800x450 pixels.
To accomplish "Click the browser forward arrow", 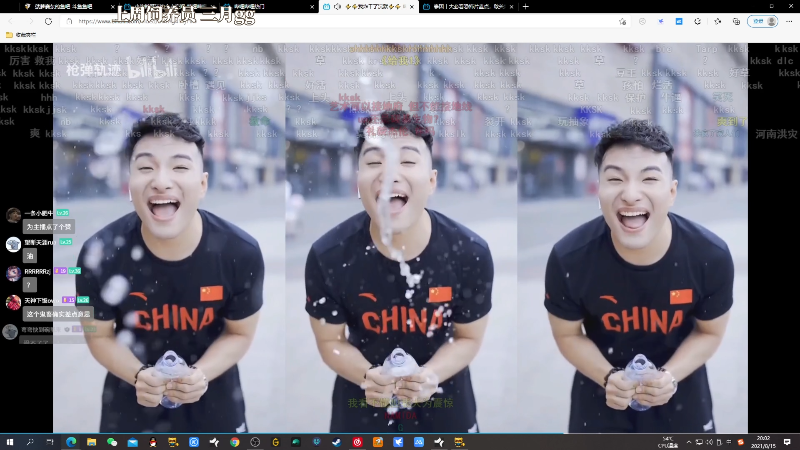I will point(31,21).
